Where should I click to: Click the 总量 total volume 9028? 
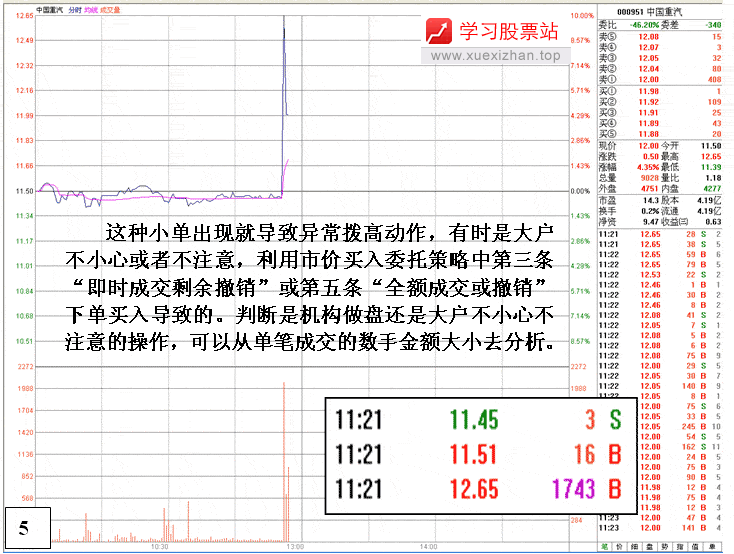(x=650, y=178)
